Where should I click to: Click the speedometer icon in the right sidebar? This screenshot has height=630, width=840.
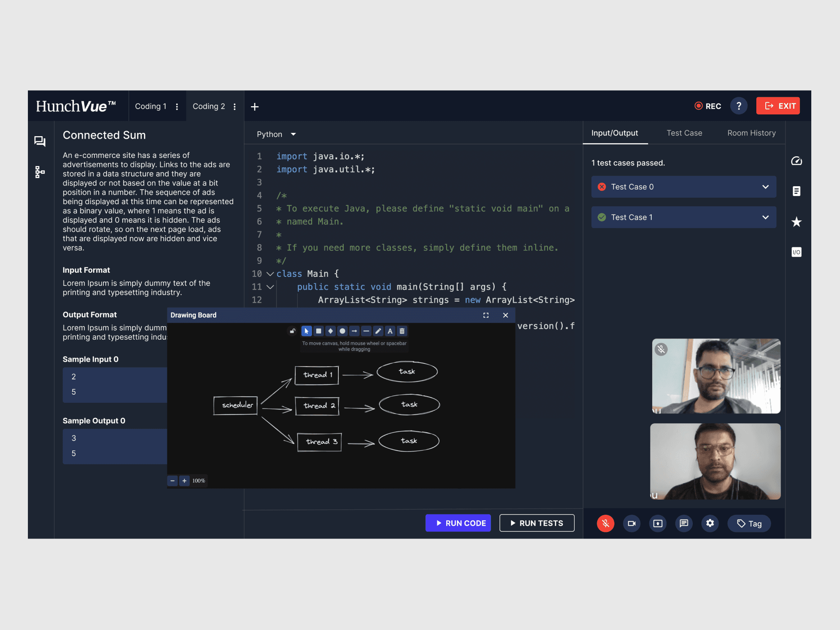coord(796,161)
